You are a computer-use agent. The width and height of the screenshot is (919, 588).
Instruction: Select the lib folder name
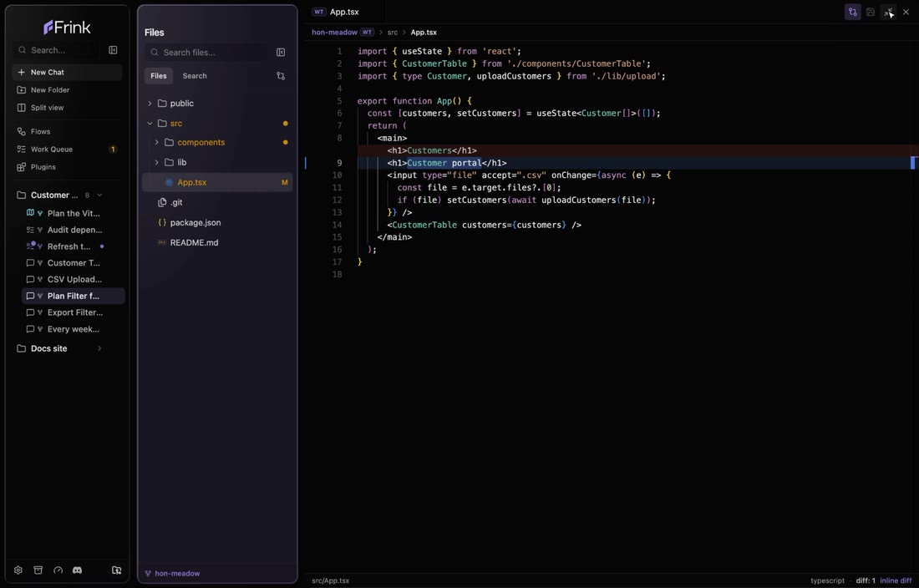point(182,163)
